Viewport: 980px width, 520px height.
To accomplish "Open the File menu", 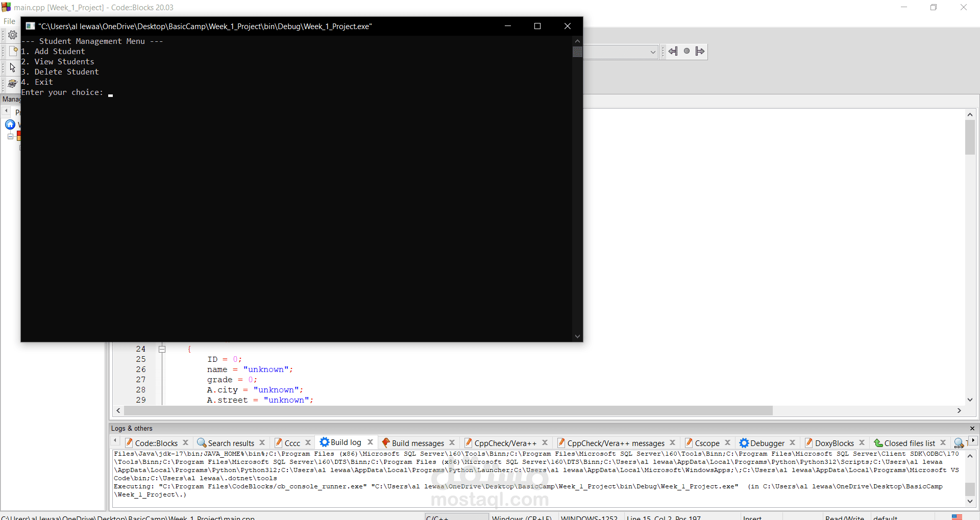I will coord(9,21).
